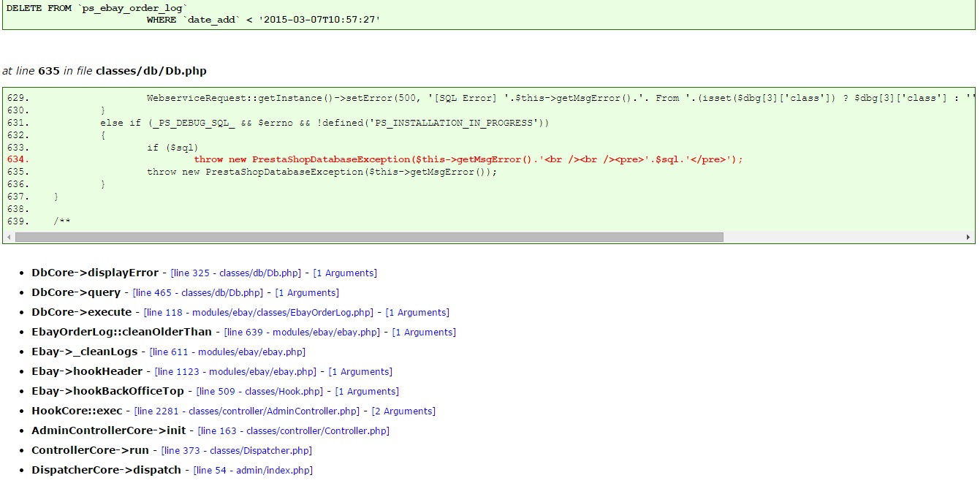Show arguments for Ebay->hookHeader
The image size is (980, 486).
(x=360, y=372)
